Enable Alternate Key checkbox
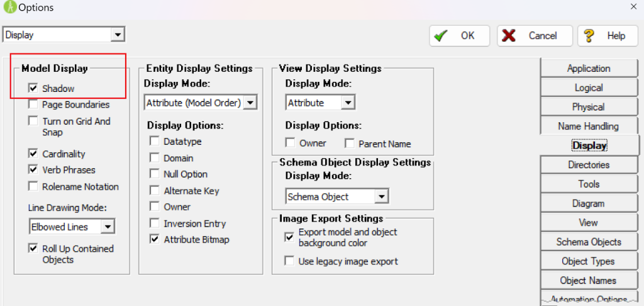The height and width of the screenshot is (306, 644). point(155,190)
